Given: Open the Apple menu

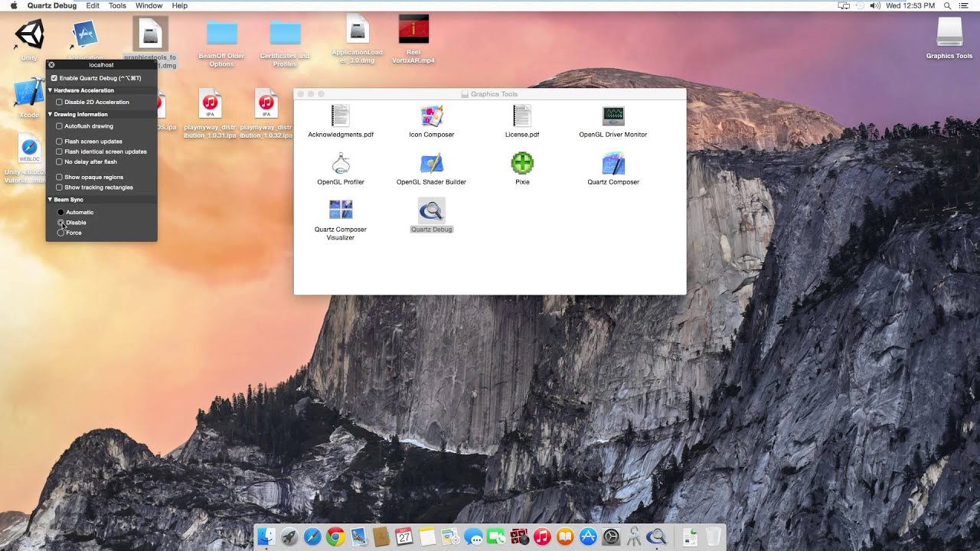Looking at the screenshot, I should pyautogui.click(x=13, y=5).
